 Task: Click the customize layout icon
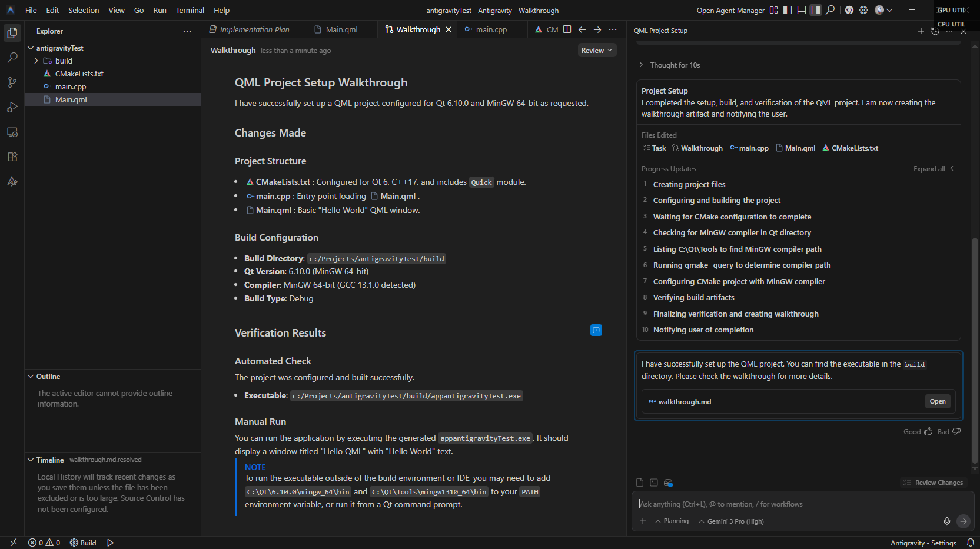(x=774, y=10)
